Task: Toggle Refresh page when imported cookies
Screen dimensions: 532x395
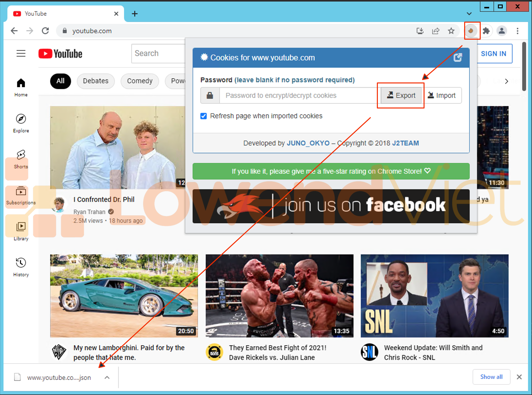Action: (x=204, y=116)
